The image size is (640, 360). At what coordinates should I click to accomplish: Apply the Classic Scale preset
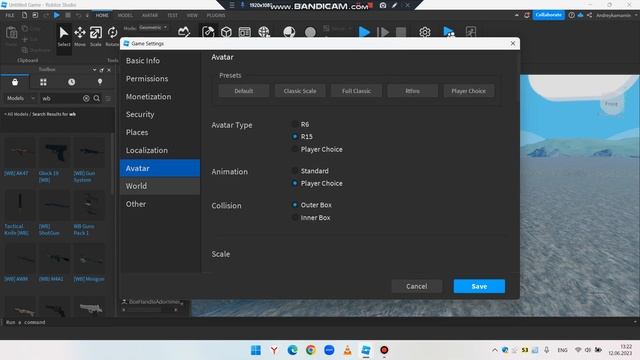[300, 91]
